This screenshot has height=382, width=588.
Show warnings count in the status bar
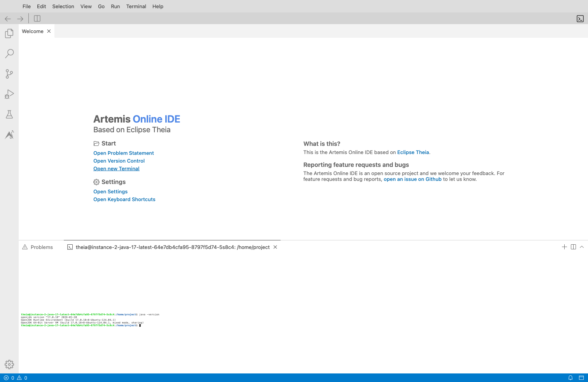(x=22, y=378)
